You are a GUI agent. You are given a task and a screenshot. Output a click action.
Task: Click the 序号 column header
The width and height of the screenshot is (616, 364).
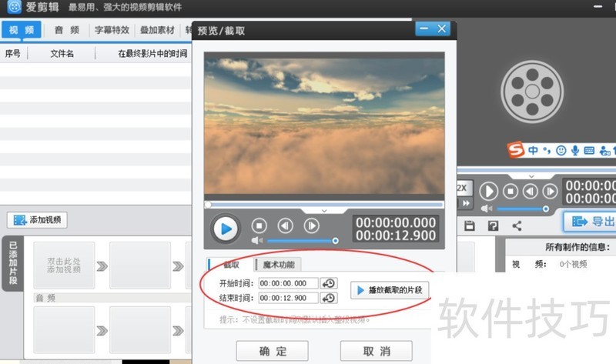tap(12, 53)
